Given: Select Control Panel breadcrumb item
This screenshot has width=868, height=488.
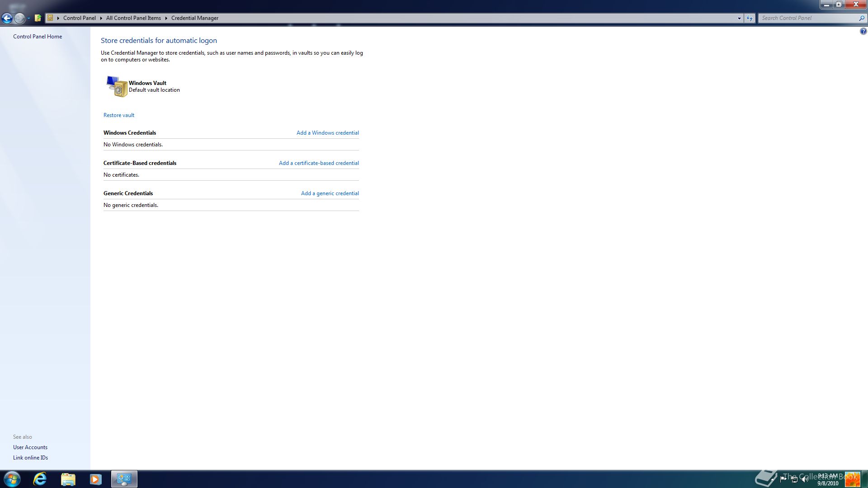Looking at the screenshot, I should [x=80, y=18].
